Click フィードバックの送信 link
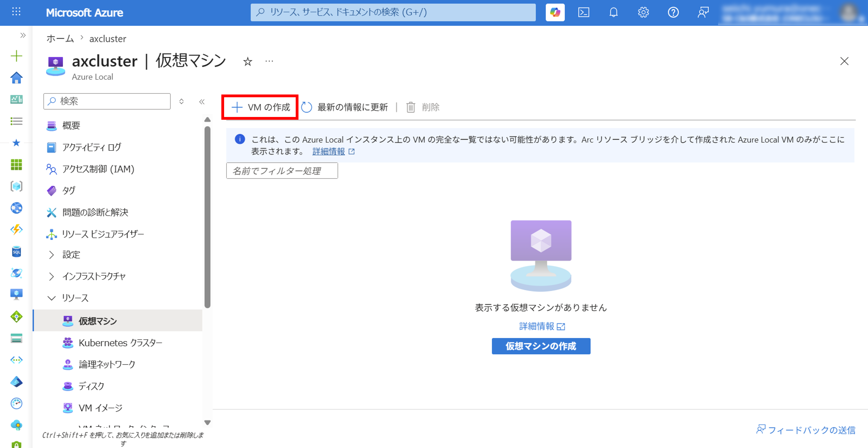This screenshot has height=448, width=868. pos(806,430)
